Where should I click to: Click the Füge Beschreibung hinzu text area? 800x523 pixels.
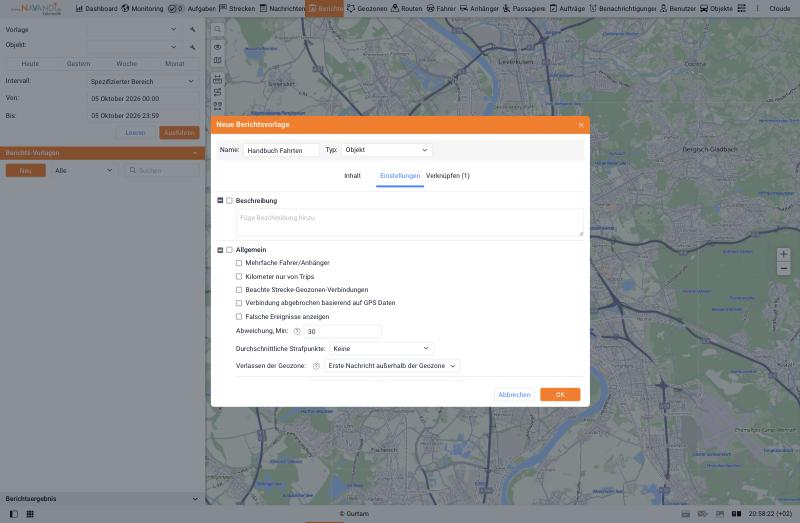click(409, 222)
